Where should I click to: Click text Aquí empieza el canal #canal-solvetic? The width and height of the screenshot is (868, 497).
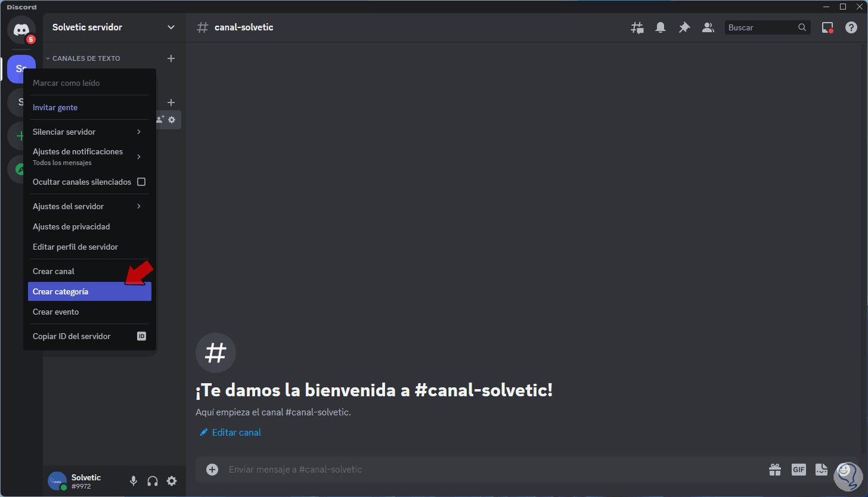pos(273,412)
